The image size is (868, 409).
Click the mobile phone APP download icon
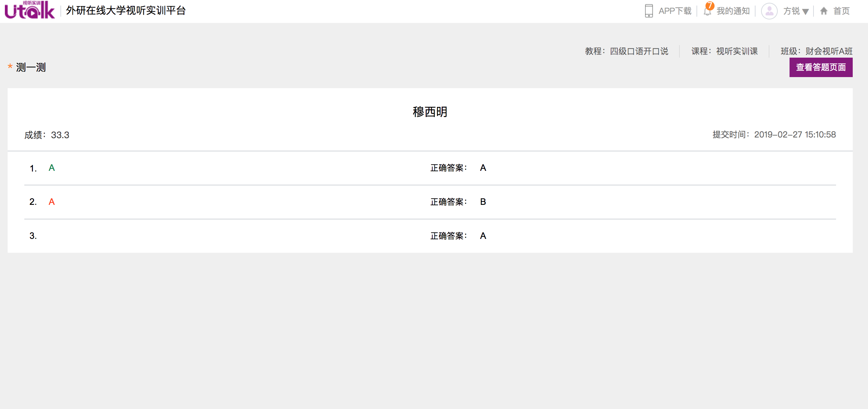[649, 11]
